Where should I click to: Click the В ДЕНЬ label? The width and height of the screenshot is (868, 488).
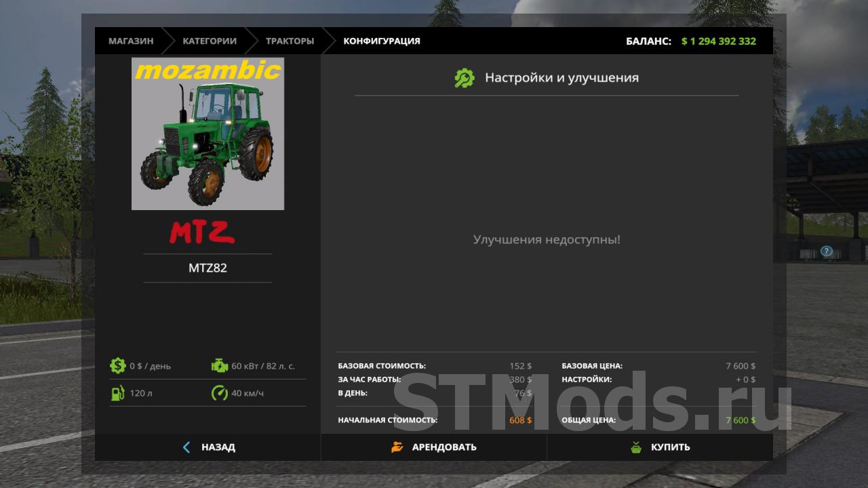[x=353, y=393]
